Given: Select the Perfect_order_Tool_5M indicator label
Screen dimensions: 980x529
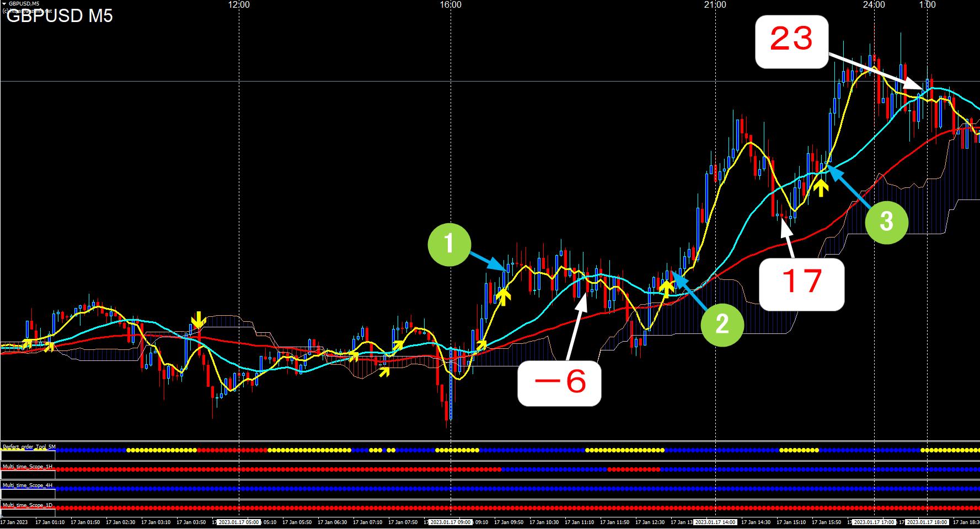Looking at the screenshot, I should pos(29,447).
